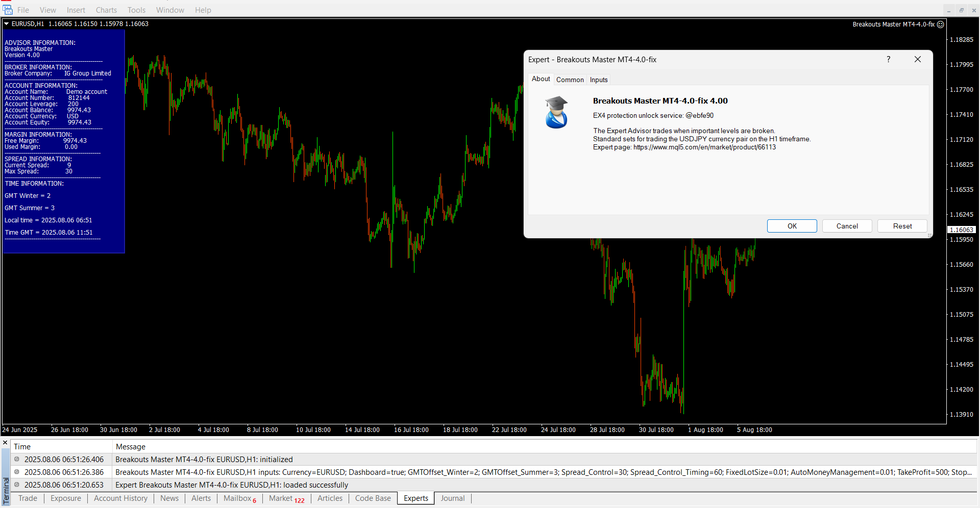Viewport: 980px width, 508px height.
Task: Open the Insert menu
Action: pos(76,10)
